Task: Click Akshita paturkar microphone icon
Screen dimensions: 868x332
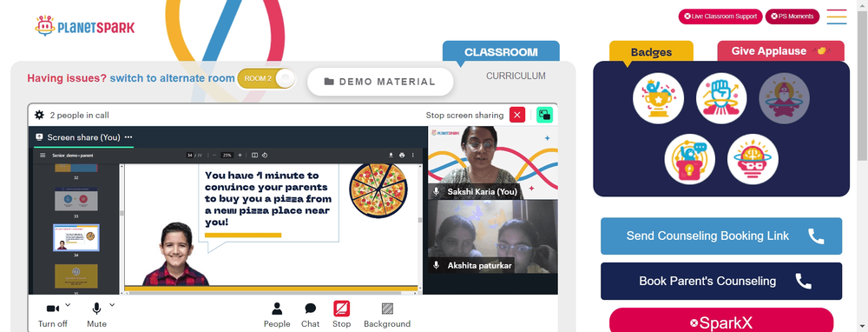Action: [x=437, y=265]
